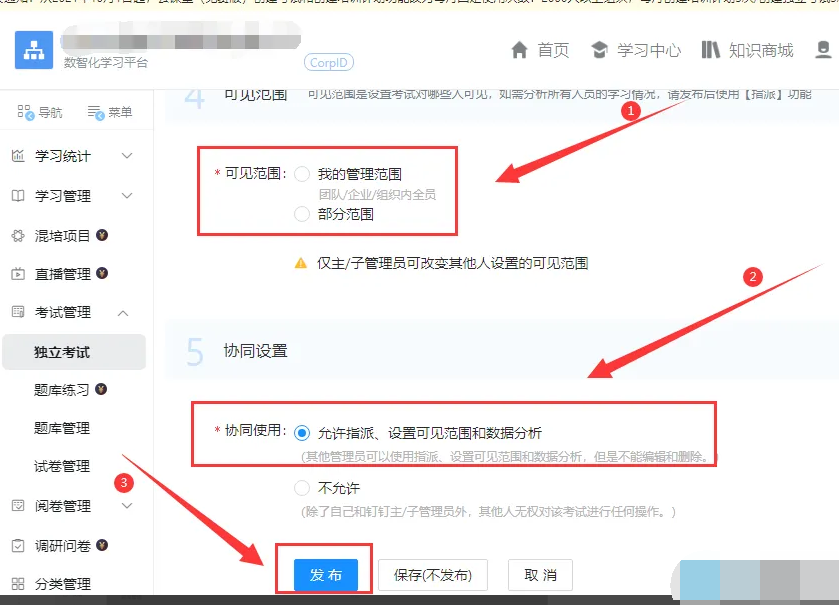Open 首页 home icon in header

519,50
